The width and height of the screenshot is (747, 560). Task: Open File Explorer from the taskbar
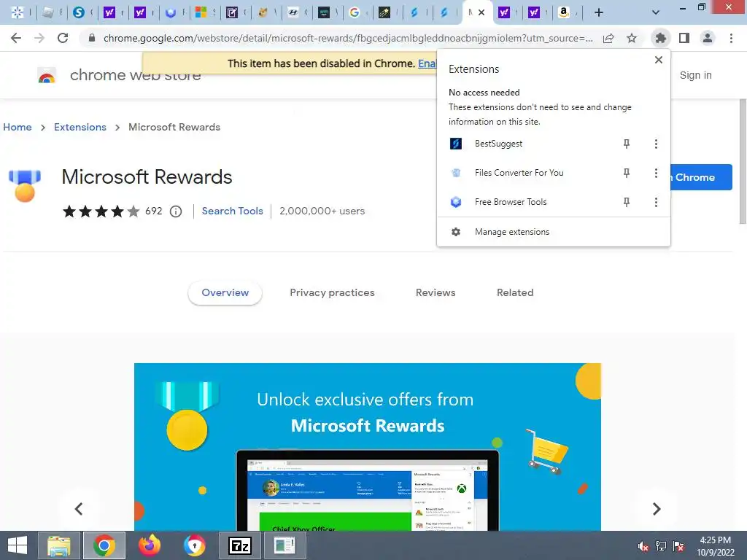click(x=59, y=545)
